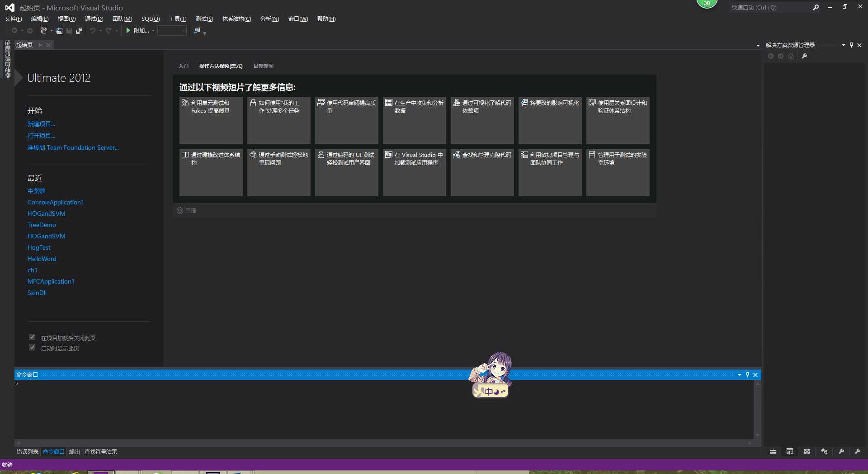Screen dimensions: 868x474
Task: Expand the undo history dropdown arrow
Action: [100, 31]
